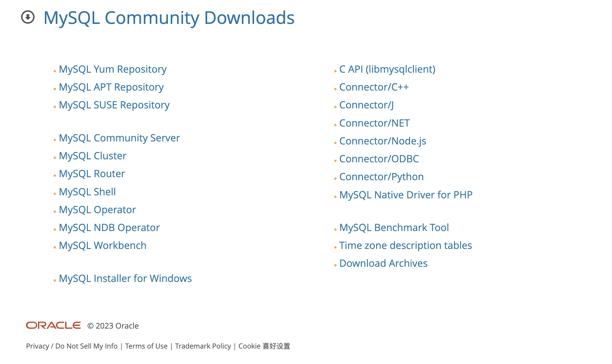This screenshot has height=364, width=612.
Task: Open the MySQL APT Repository link
Action: (111, 87)
